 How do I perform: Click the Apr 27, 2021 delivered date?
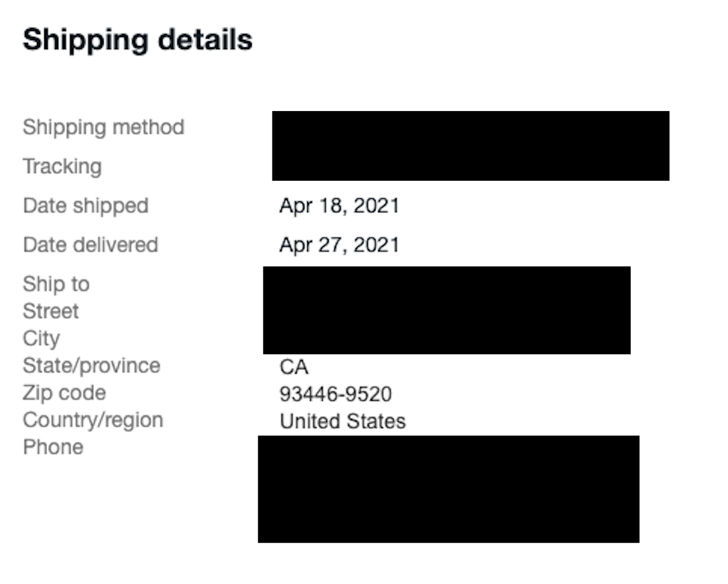339,246
